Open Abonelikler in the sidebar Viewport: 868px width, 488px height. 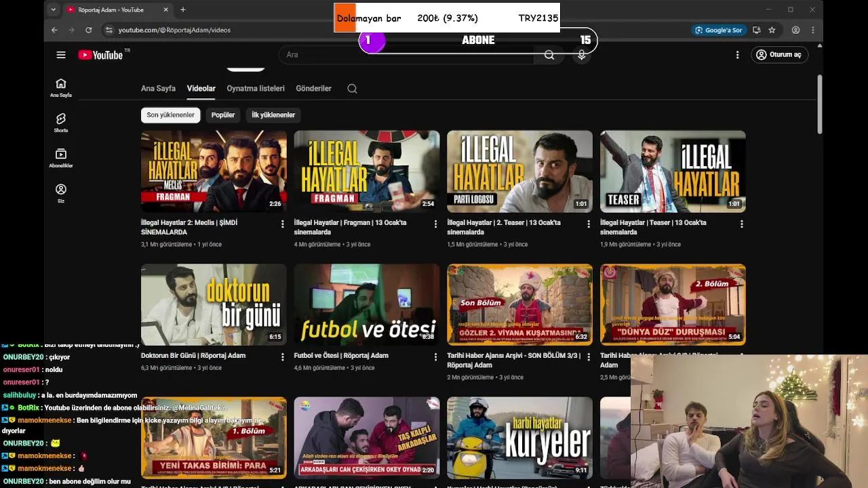61,158
